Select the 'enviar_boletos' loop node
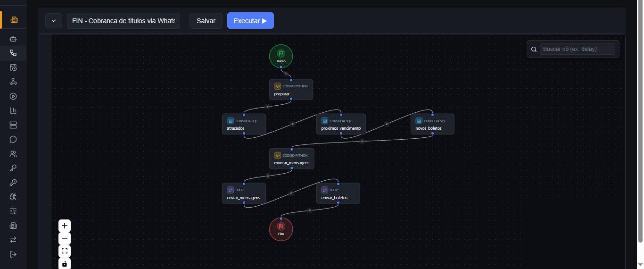This screenshot has height=269, width=644. [338, 193]
